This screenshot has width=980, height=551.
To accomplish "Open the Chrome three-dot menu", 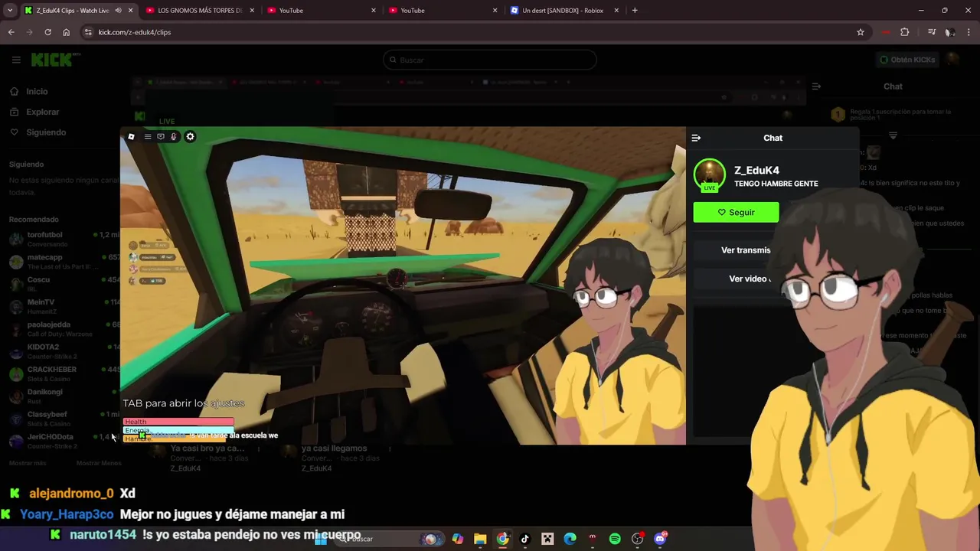I will point(969,32).
